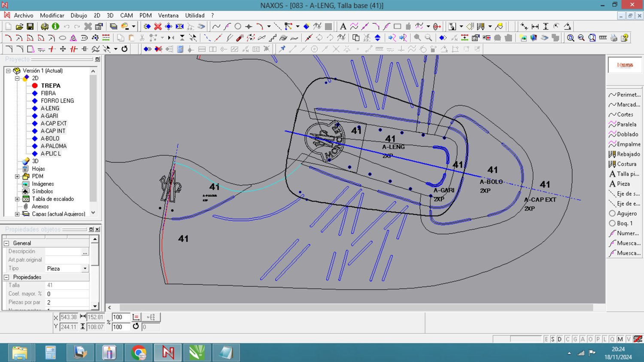This screenshot has width=644, height=362.
Task: Select Agujero in the right panel
Action: point(624,213)
